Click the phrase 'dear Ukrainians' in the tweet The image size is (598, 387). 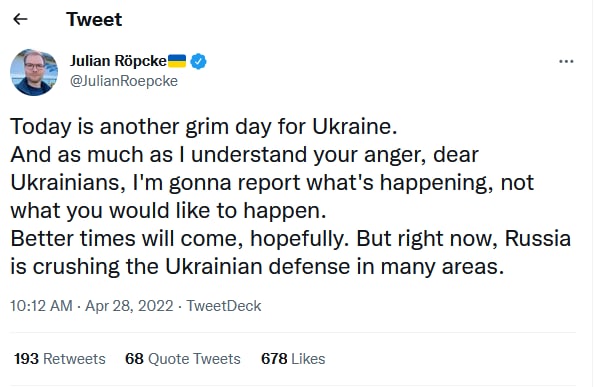244,169
